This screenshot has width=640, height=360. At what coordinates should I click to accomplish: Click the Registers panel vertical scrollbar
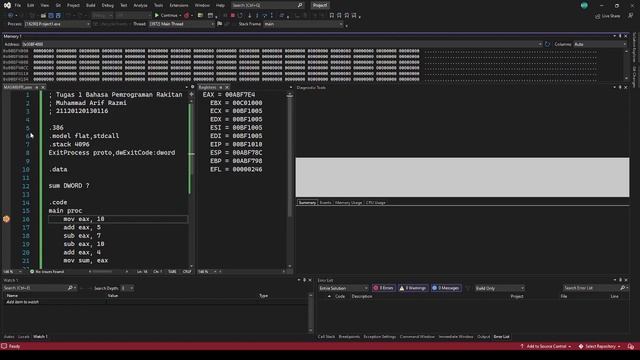click(x=290, y=180)
